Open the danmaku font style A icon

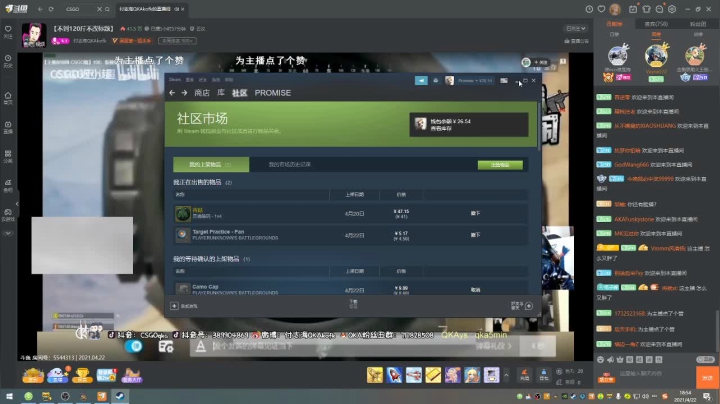[x=201, y=347]
